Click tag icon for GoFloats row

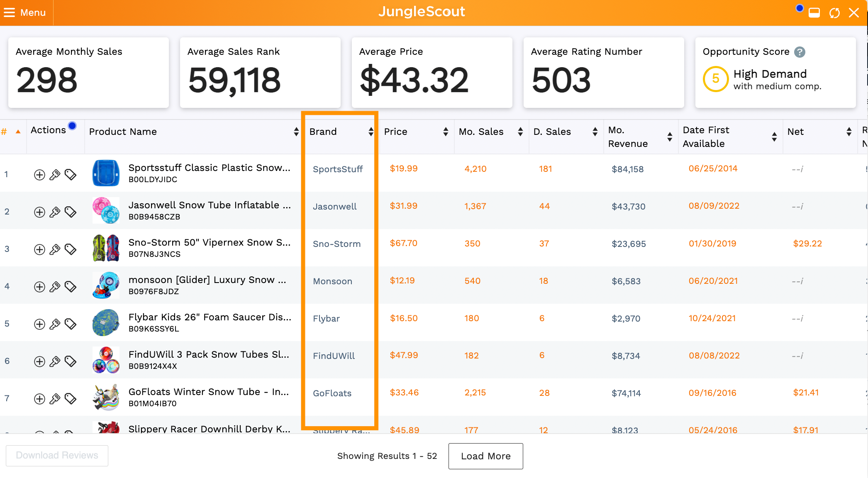71,399
